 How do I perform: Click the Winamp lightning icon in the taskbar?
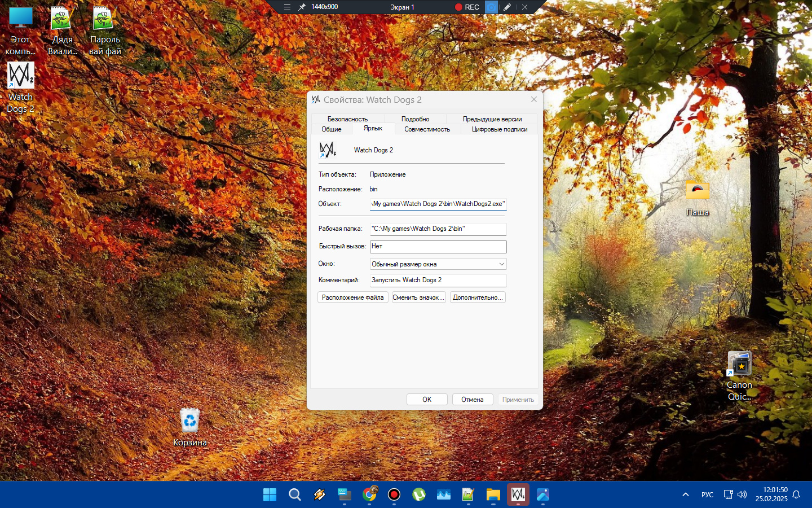tap(320, 495)
